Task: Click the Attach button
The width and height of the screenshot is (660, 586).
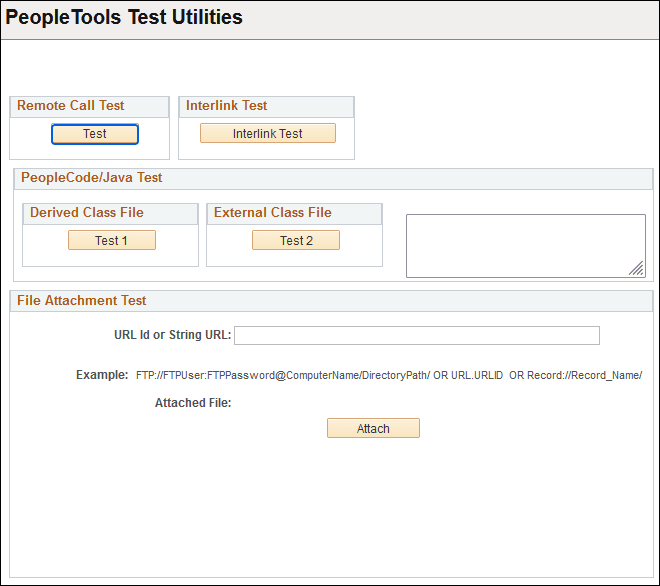Action: [x=373, y=428]
